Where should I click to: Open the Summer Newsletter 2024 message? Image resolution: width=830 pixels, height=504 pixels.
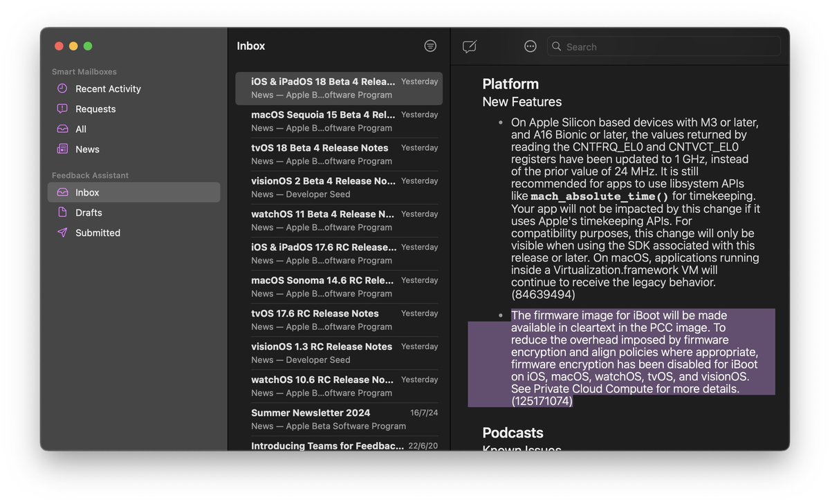point(339,420)
